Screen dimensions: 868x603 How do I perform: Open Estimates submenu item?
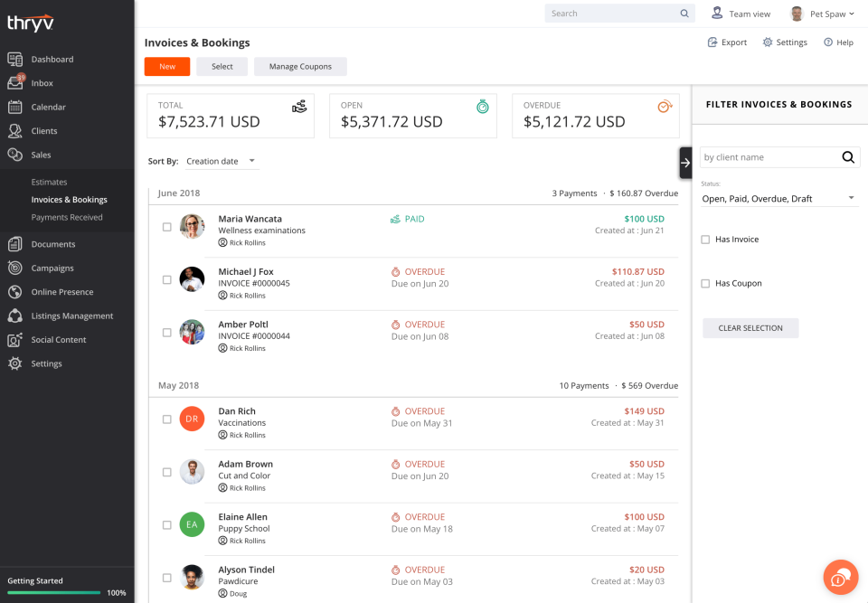coord(49,182)
